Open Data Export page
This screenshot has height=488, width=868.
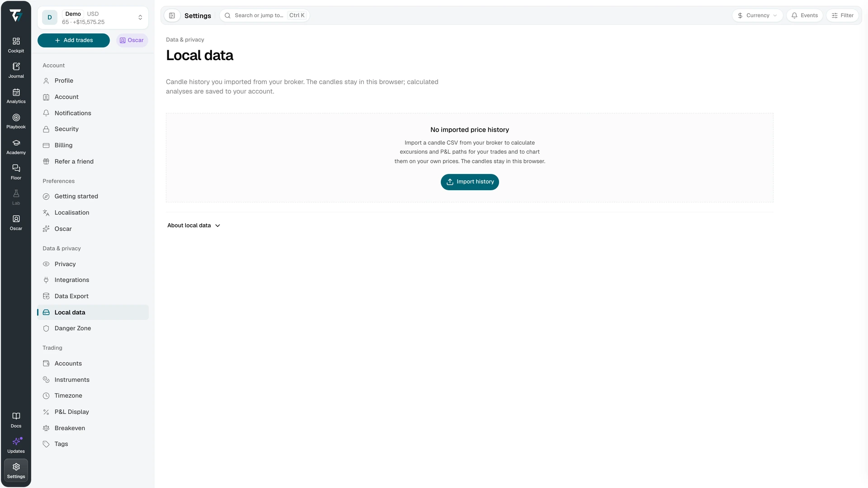tap(93, 296)
